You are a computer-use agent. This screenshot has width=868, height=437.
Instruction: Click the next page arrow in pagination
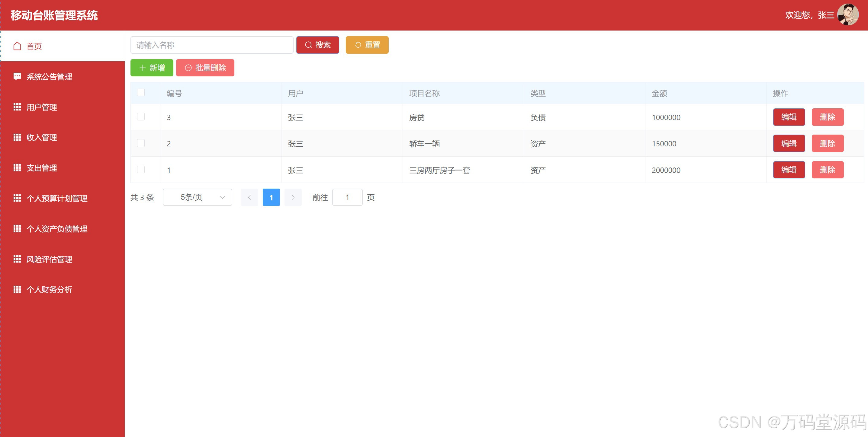293,197
